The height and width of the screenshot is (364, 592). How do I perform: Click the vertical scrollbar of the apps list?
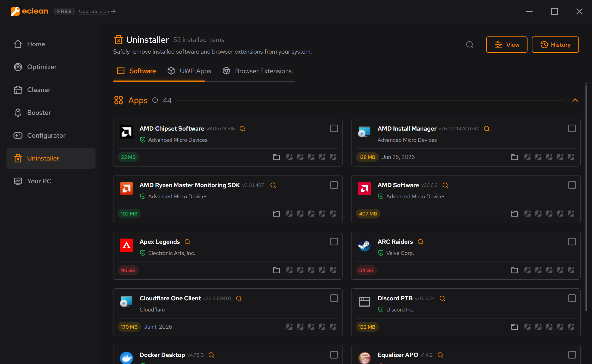[586, 198]
